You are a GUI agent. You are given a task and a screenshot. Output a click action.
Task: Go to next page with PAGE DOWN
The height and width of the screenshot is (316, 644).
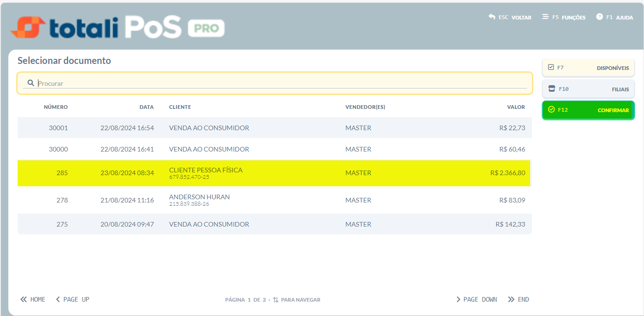click(x=477, y=299)
